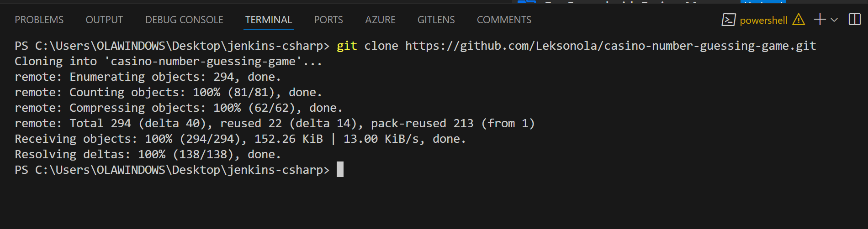The height and width of the screenshot is (229, 868).
Task: Open the AZURE panel tab
Action: 380,20
